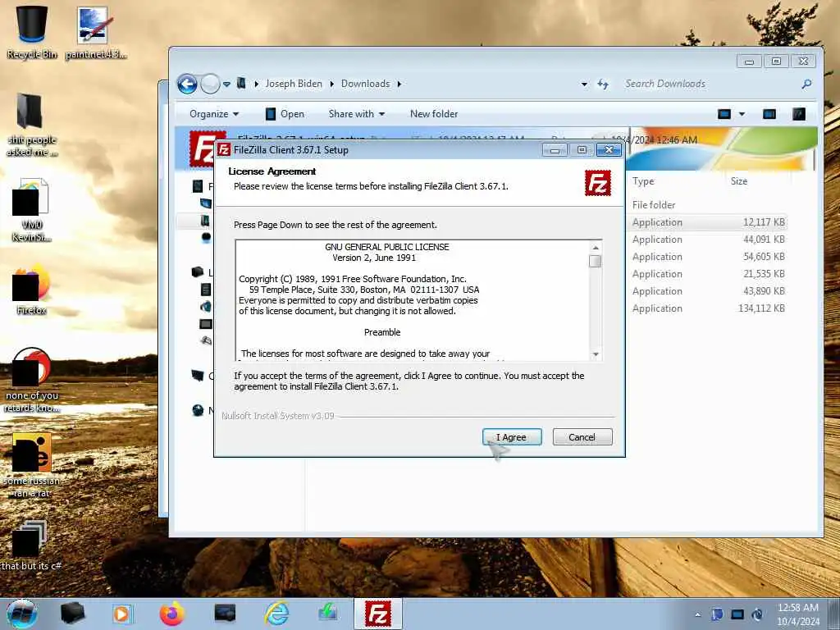Image resolution: width=840 pixels, height=630 pixels.
Task: Expand arrow after Downloads breadcrumb
Action: 399,84
